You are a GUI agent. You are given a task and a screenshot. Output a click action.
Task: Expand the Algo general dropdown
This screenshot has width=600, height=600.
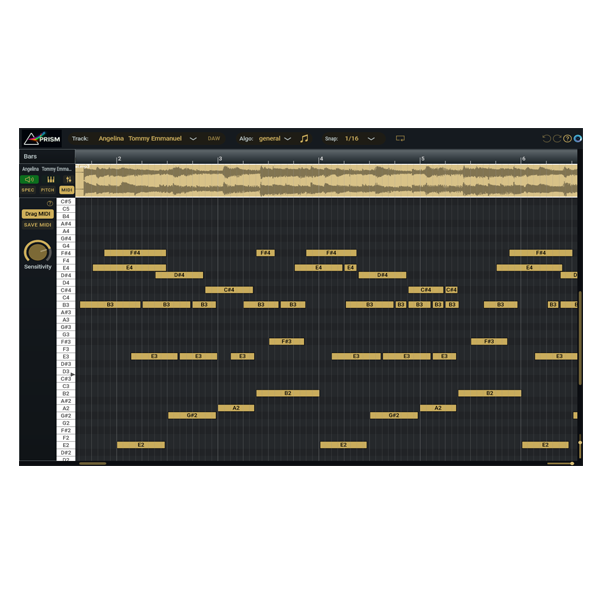click(287, 139)
